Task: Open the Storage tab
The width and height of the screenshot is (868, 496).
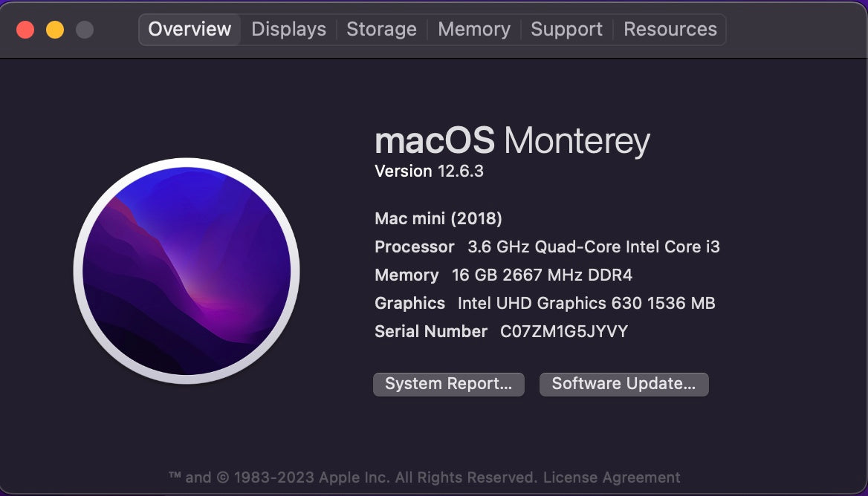Action: click(381, 29)
